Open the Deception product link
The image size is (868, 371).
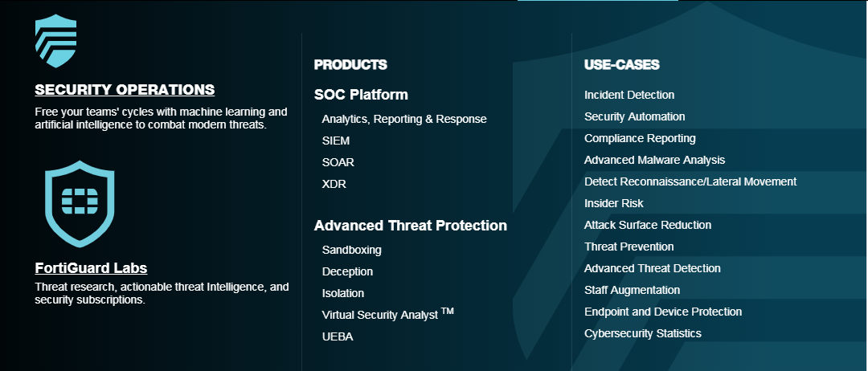coord(347,271)
